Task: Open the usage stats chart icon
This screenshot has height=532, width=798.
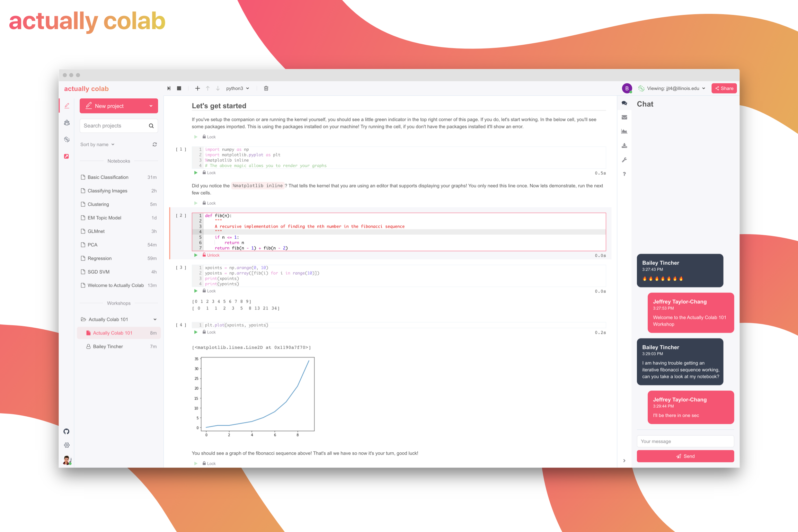Action: point(624,131)
